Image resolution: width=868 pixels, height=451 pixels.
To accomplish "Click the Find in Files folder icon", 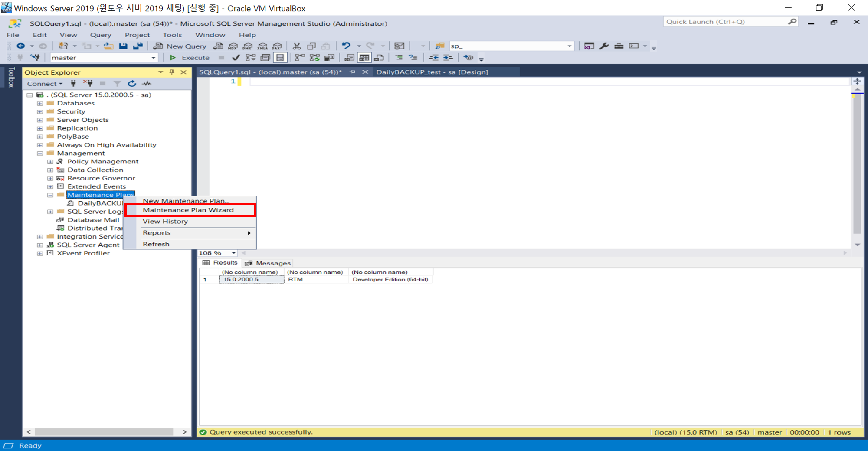I will click(x=439, y=46).
